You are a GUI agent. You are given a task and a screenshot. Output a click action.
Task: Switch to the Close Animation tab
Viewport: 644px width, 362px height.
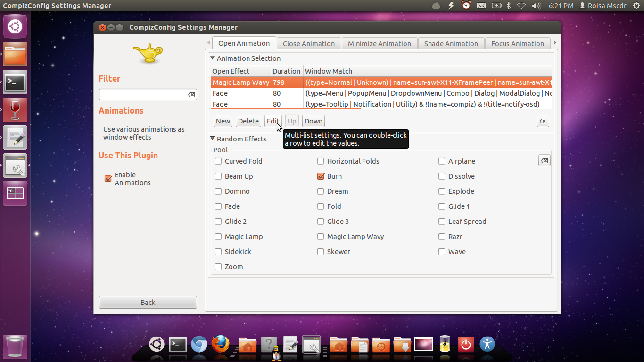pyautogui.click(x=309, y=44)
